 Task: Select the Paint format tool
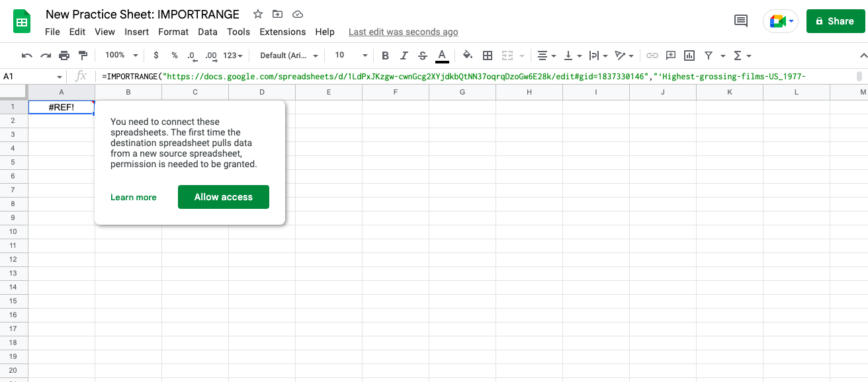coord(83,56)
